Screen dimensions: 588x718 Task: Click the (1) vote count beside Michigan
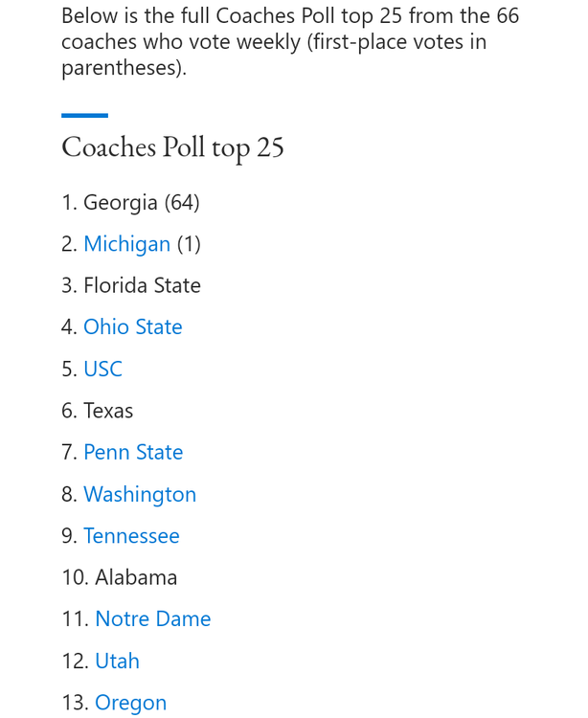pyautogui.click(x=189, y=244)
